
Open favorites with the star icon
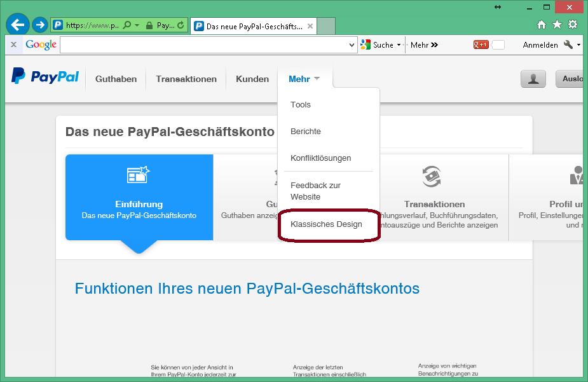tap(557, 25)
